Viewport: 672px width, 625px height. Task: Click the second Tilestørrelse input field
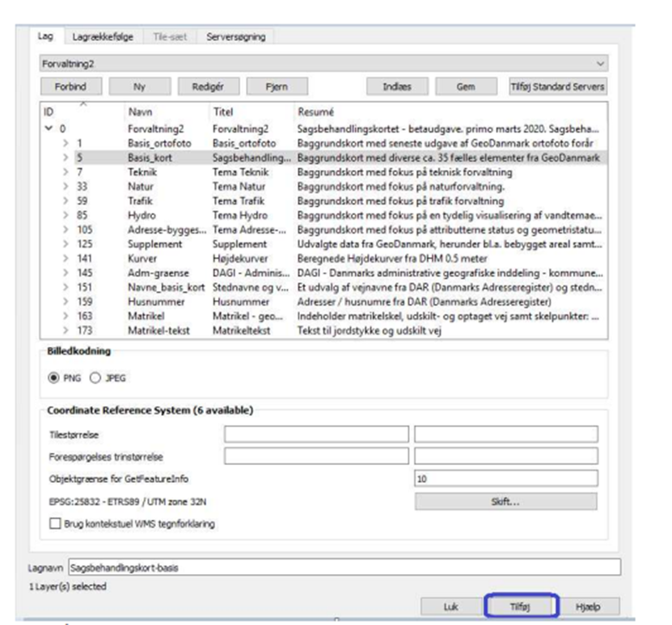[506, 434]
